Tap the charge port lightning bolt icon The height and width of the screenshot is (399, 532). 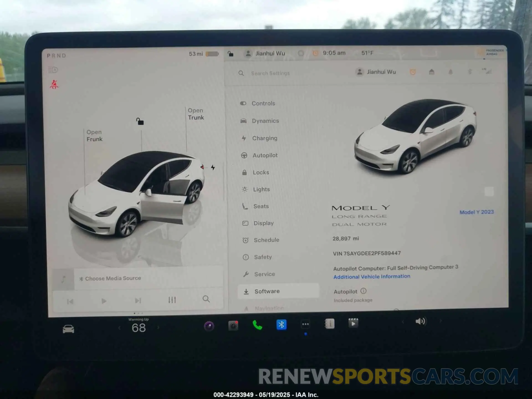pos(213,167)
